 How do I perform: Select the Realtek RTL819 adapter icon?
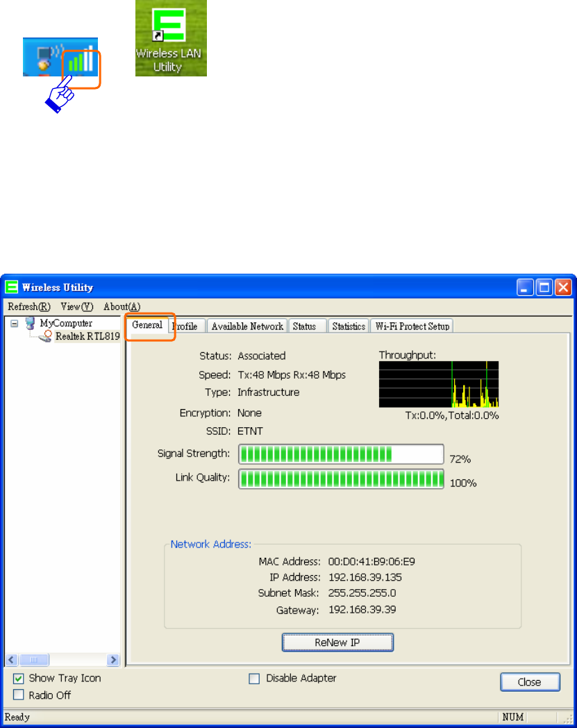[46, 337]
